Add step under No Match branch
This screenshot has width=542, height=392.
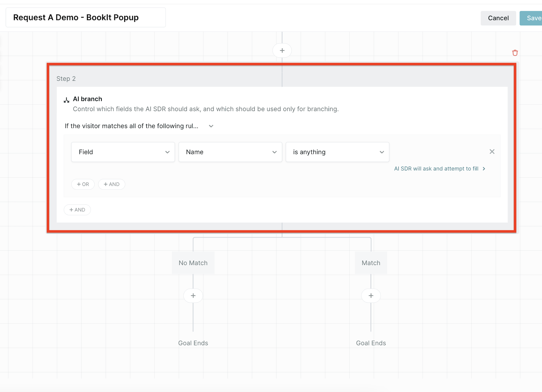193,296
